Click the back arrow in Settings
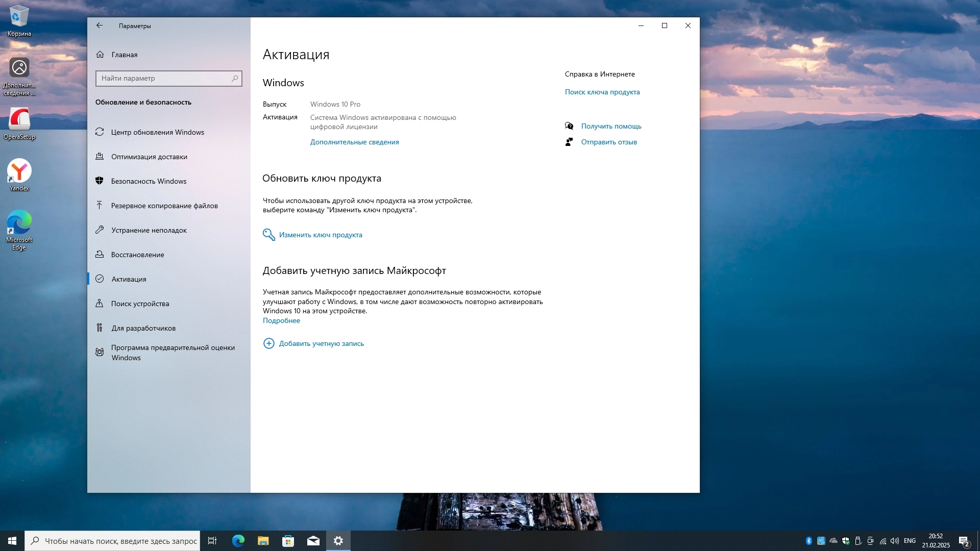This screenshot has width=980, height=551. point(100,26)
